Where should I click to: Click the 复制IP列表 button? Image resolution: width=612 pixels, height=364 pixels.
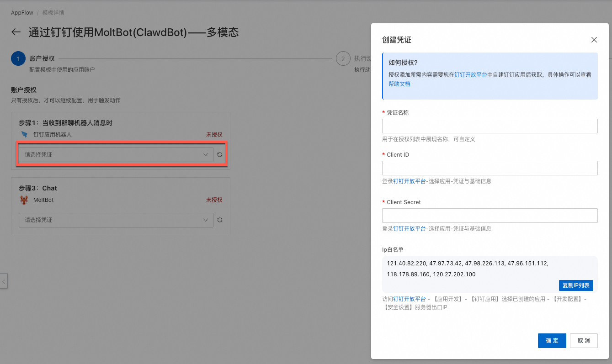[576, 285]
